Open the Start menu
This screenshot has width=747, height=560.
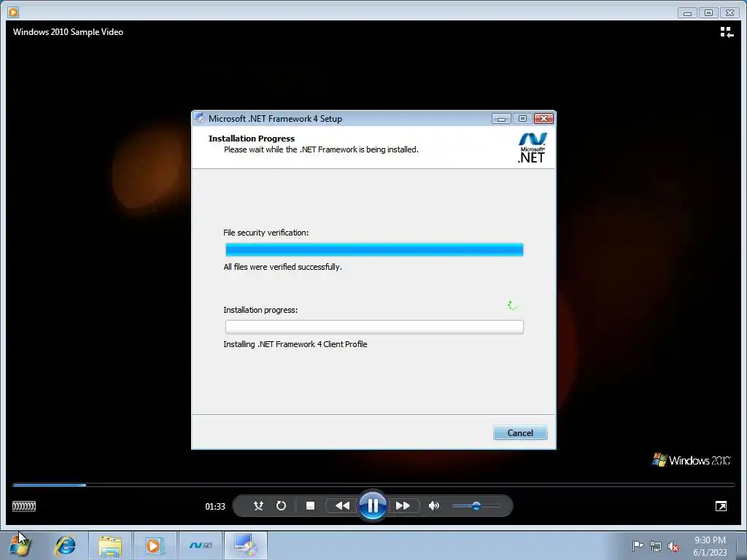[19, 545]
